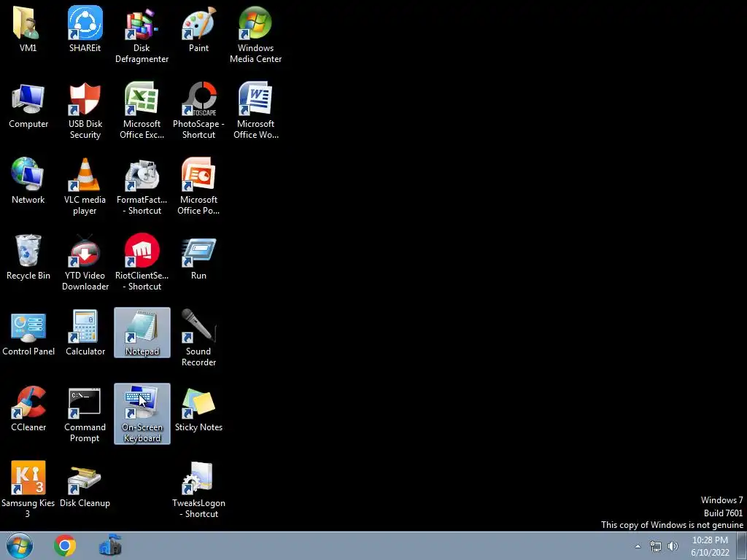The width and height of the screenshot is (747, 560).
Task: Click the Show desktop button
Action: 742,545
